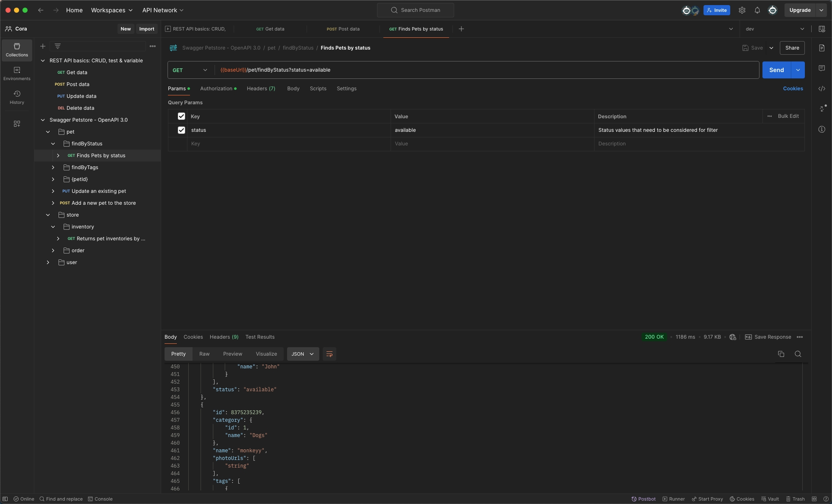
Task: Click the empty Key parameter cell
Action: [289, 144]
